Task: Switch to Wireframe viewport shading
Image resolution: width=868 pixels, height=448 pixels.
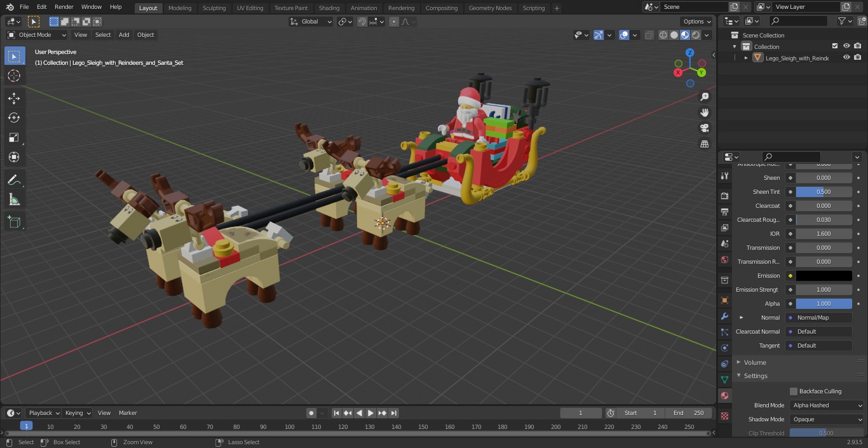Action: point(663,35)
